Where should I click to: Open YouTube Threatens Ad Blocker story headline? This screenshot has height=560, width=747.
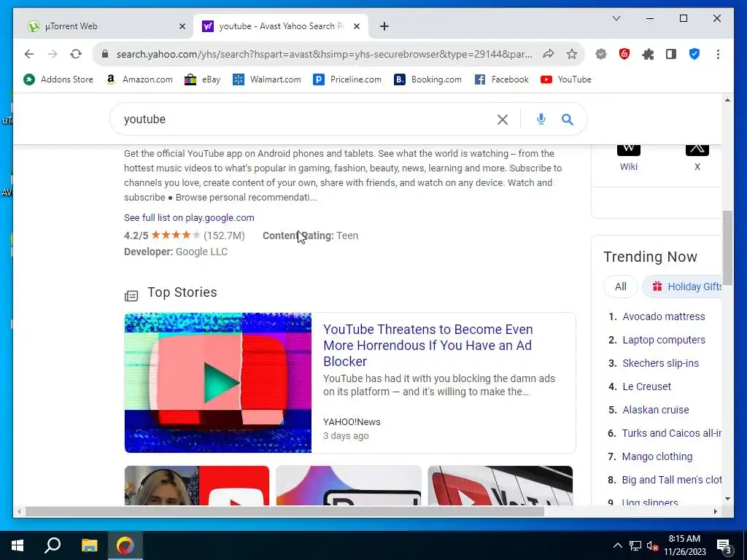click(x=427, y=345)
